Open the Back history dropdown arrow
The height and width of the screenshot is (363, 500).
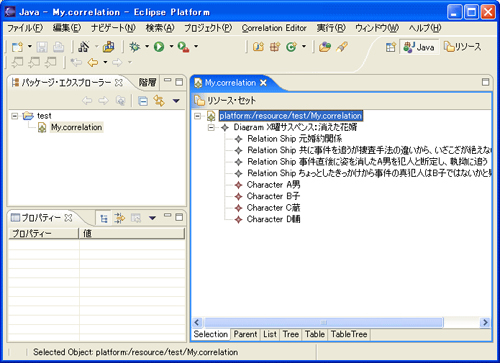pyautogui.click(x=105, y=62)
